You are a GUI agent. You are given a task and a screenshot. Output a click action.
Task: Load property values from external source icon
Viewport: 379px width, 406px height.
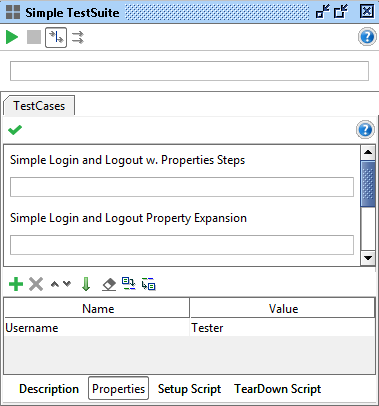[129, 284]
